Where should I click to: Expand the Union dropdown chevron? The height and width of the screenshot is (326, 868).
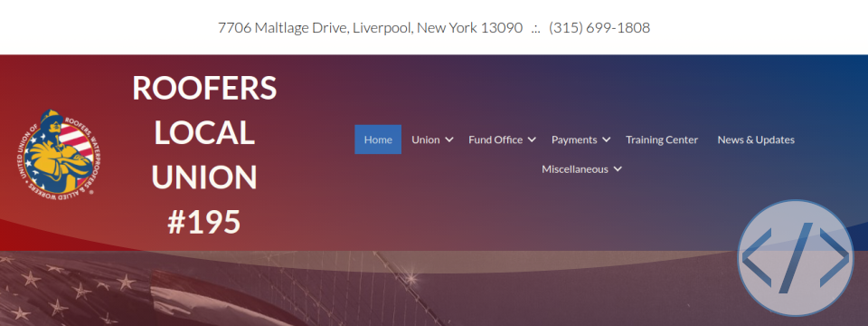click(449, 139)
